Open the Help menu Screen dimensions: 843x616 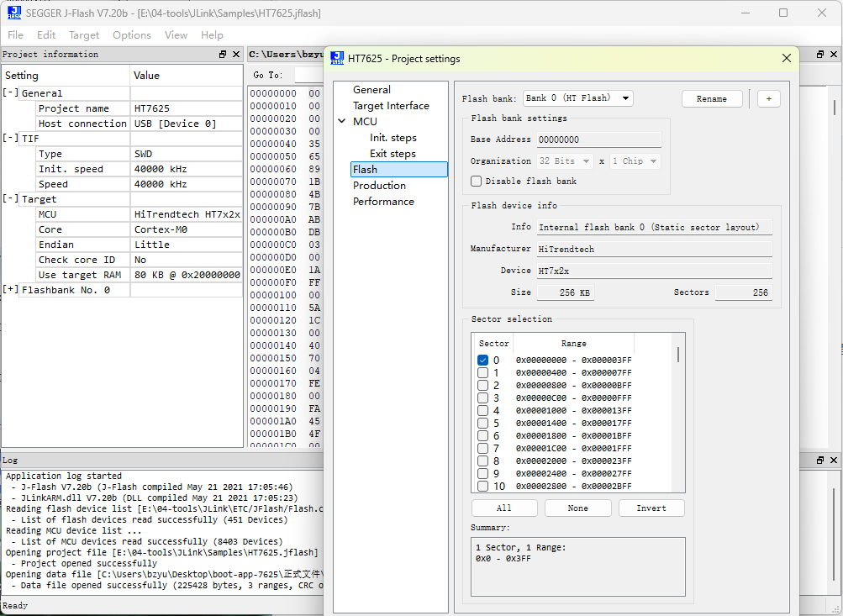coord(212,35)
